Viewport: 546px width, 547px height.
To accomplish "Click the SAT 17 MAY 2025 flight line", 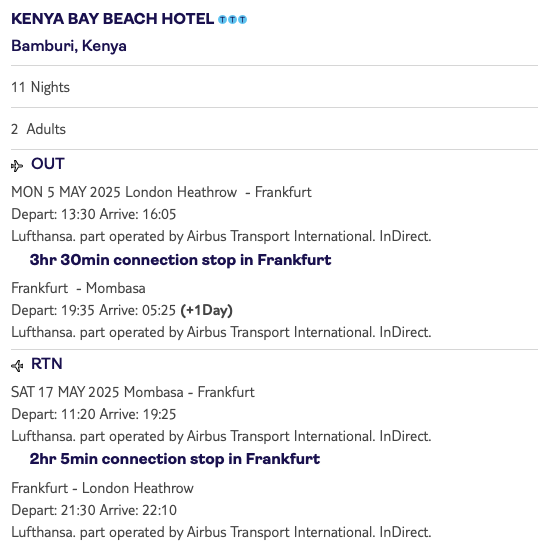I will coord(133,392).
